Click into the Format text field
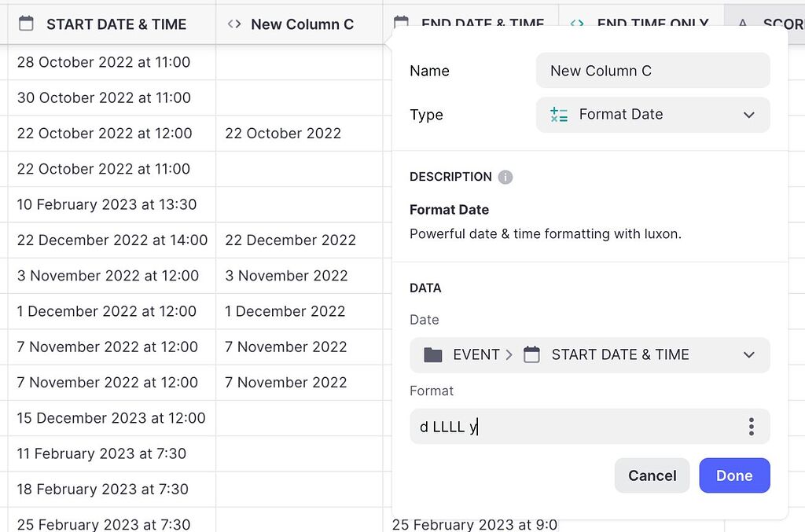This screenshot has width=805, height=532. click(x=574, y=427)
